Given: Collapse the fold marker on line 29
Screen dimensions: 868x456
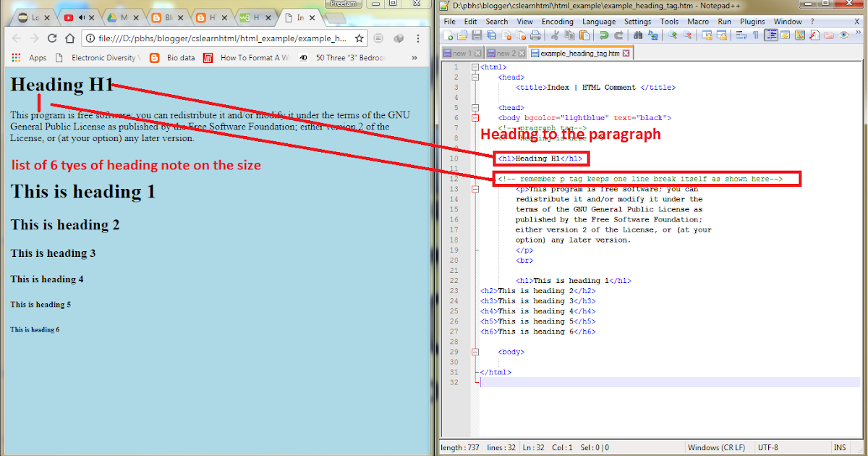Looking at the screenshot, I should pos(475,351).
